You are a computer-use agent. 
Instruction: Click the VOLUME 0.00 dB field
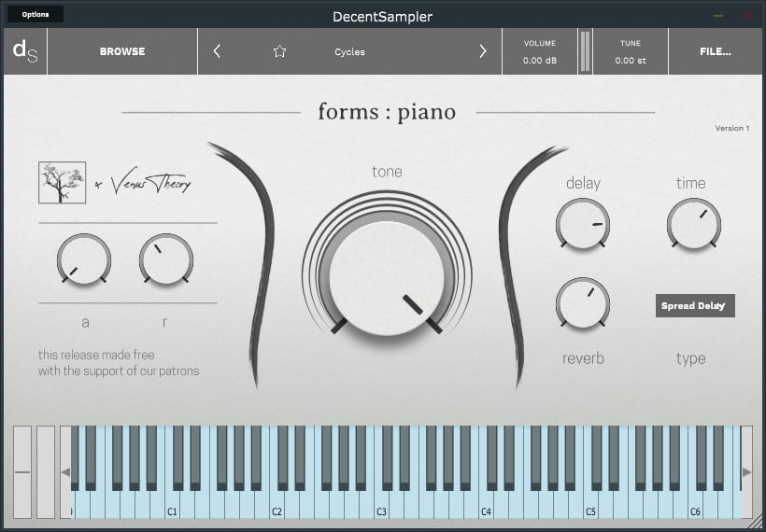click(539, 52)
